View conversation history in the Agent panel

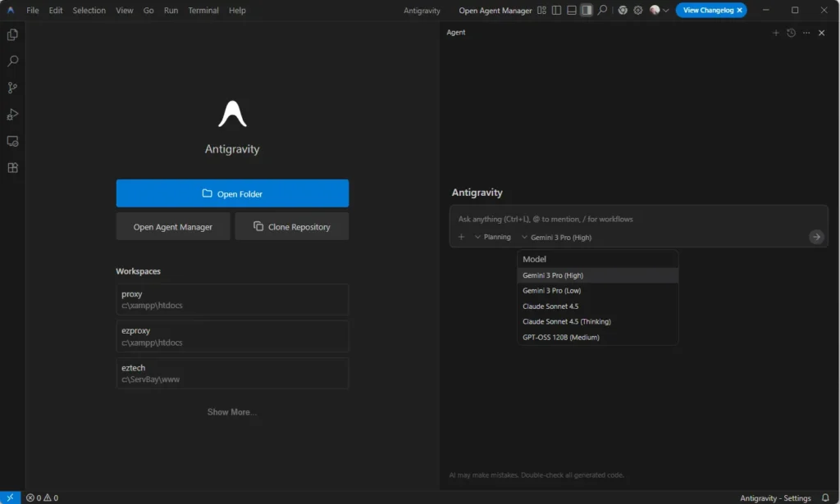tap(789, 33)
